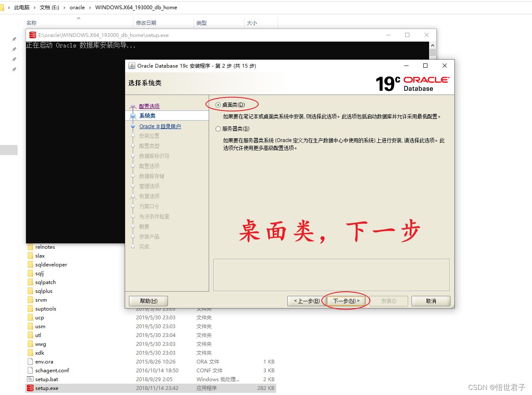
Task: Click the 此电脑 breadcrumb in address bar
Action: coord(22,8)
